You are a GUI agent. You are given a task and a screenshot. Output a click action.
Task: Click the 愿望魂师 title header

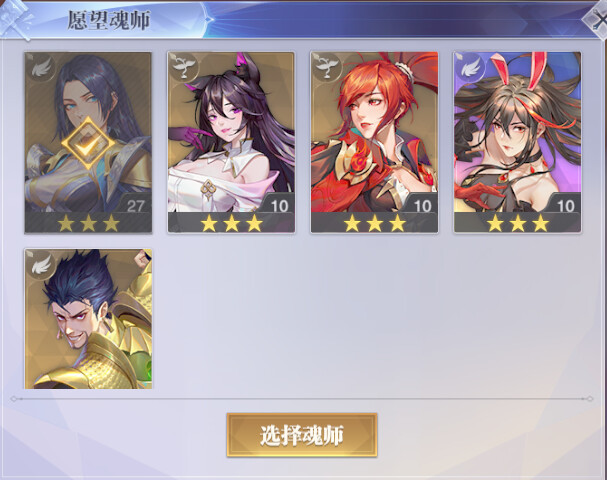(x=109, y=20)
